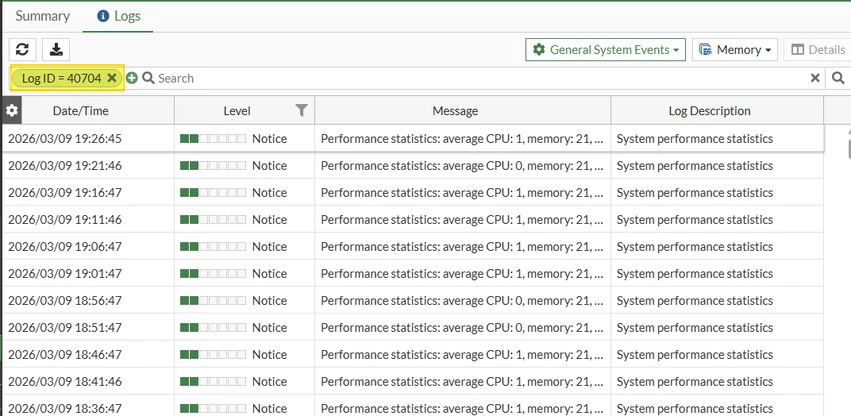Select the log entry at 19:26:45
Viewport: 851px width, 416px height.
pos(413,138)
